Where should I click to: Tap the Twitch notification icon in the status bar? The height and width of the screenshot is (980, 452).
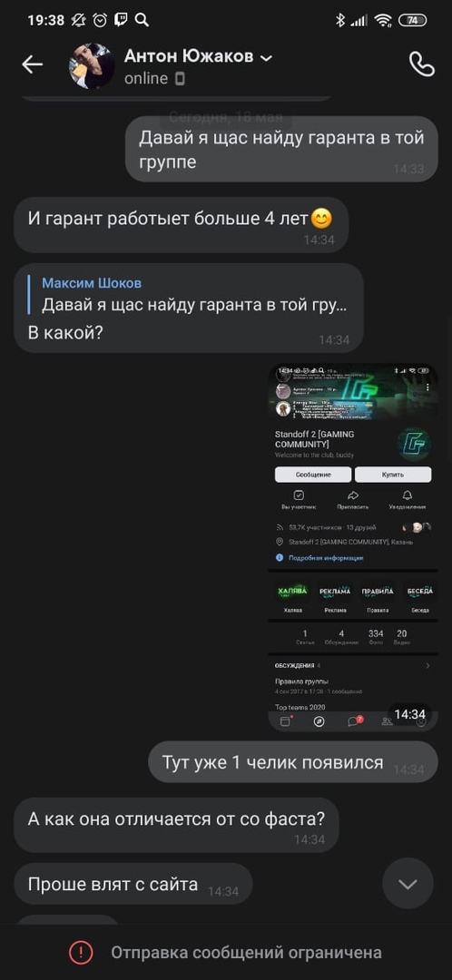coord(121,20)
